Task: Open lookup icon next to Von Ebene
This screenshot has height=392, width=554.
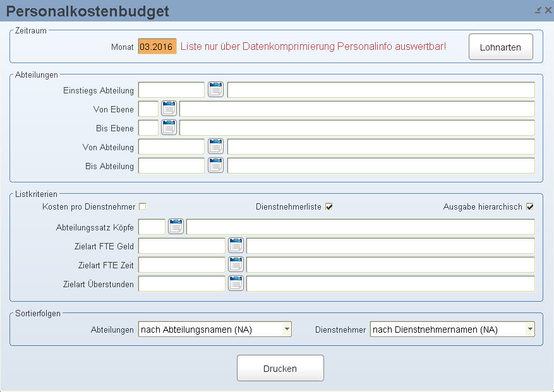Action: click(169, 109)
